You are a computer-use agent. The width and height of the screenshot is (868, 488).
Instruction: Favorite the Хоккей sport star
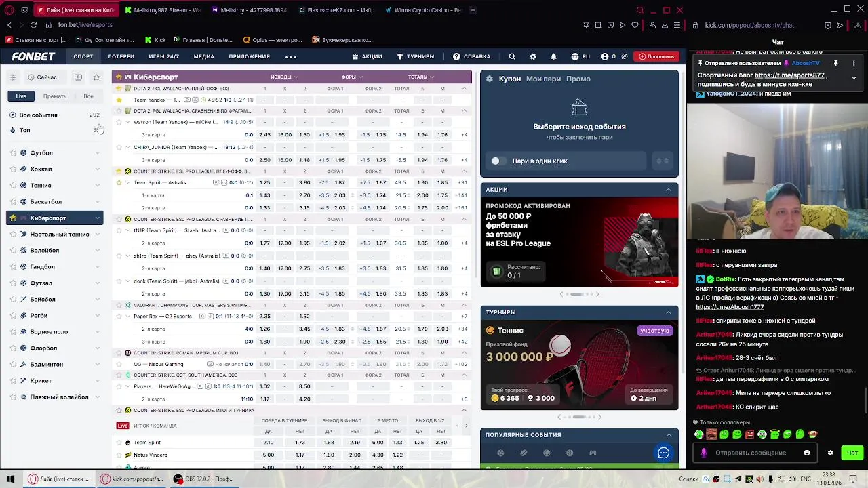click(x=13, y=169)
